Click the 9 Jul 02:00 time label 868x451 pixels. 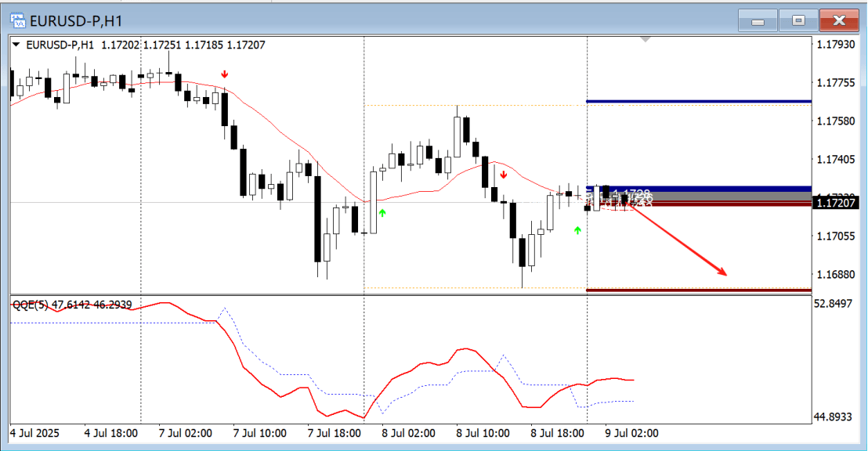point(632,433)
